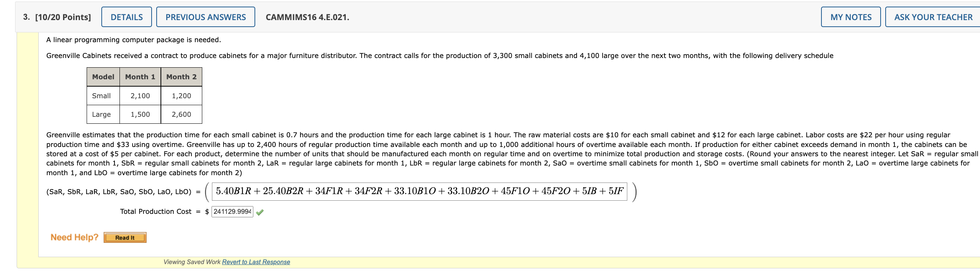Image resolution: width=980 pixels, height=273 pixels.
Task: Open the DETAILS panel
Action: pyautogui.click(x=126, y=17)
